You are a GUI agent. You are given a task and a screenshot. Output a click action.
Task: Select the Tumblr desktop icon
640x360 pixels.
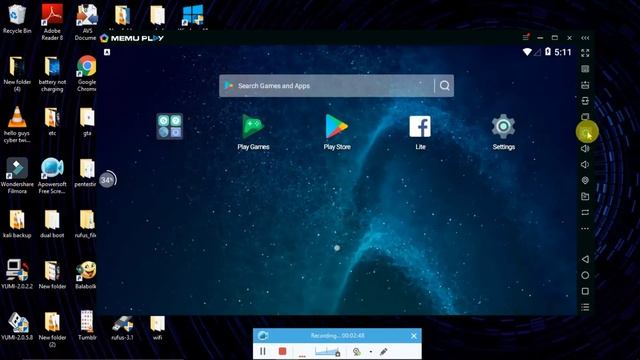click(x=87, y=325)
